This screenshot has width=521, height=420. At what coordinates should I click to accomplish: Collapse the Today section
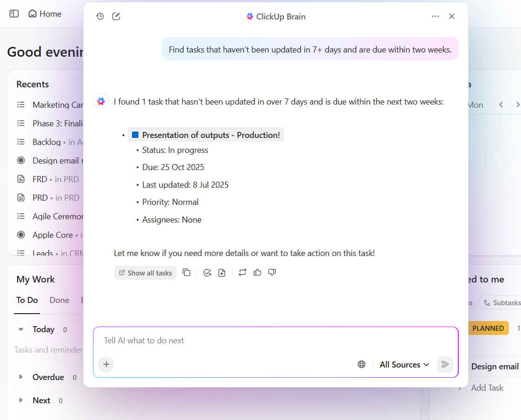pos(20,329)
